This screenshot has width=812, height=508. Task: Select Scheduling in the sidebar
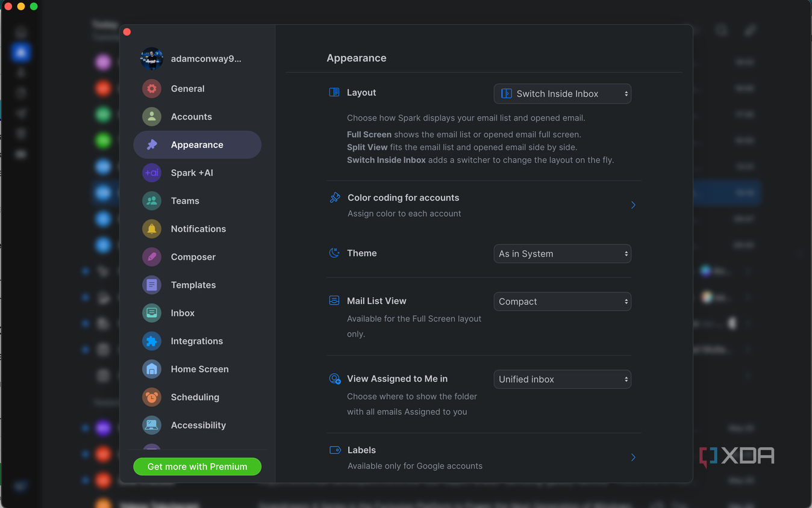[198, 397]
